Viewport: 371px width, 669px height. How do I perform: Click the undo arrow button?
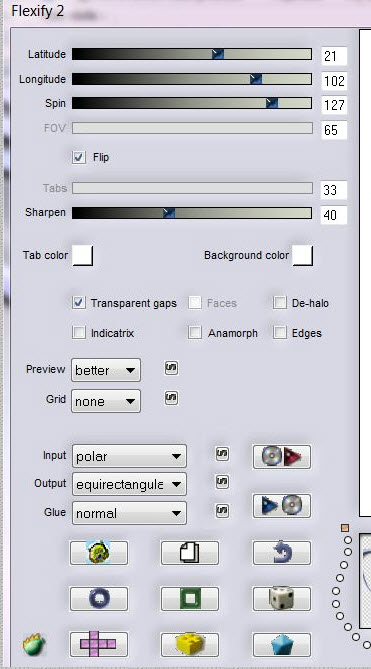(x=282, y=553)
